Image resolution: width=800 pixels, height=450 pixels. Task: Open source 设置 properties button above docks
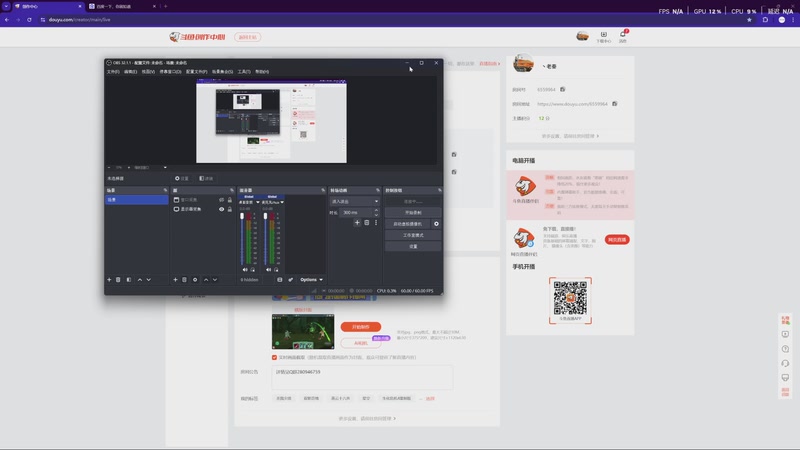click(x=182, y=179)
